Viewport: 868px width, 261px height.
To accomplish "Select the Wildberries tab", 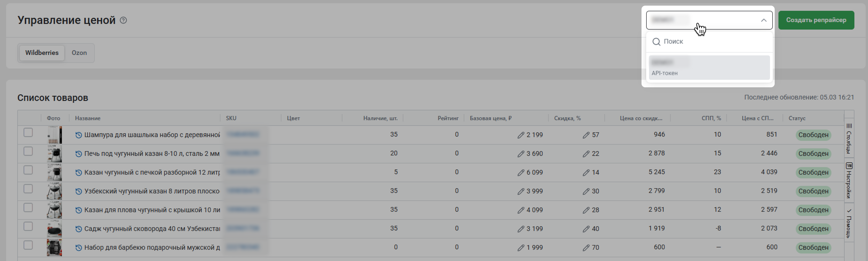I will pos(42,53).
